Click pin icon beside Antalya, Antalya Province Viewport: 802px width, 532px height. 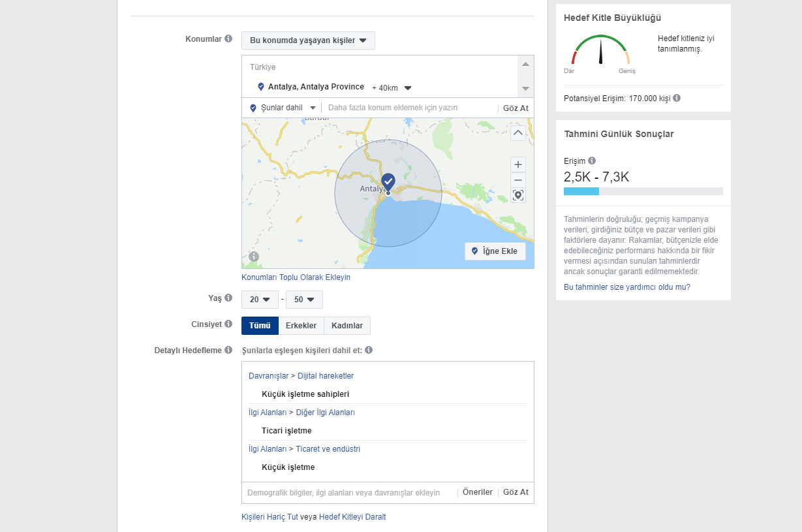pos(261,87)
